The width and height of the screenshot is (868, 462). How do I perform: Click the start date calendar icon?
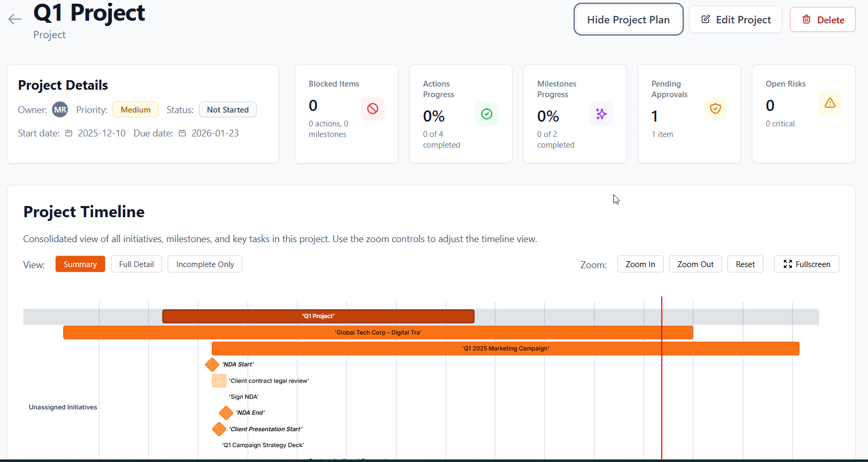coord(69,133)
